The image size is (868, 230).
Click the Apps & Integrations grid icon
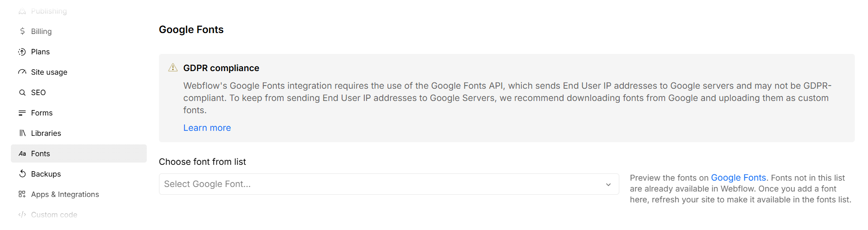pos(22,194)
